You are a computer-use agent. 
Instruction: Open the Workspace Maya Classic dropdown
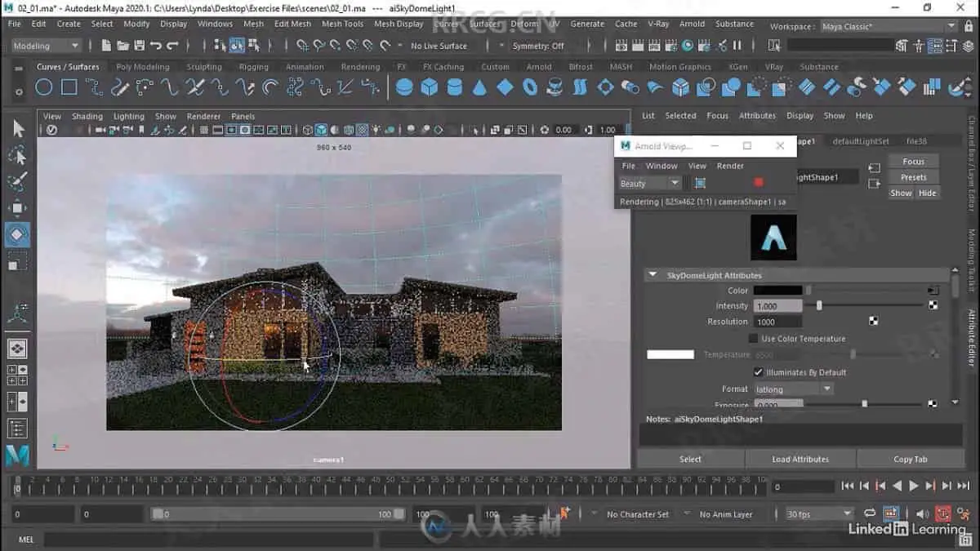pos(889,26)
